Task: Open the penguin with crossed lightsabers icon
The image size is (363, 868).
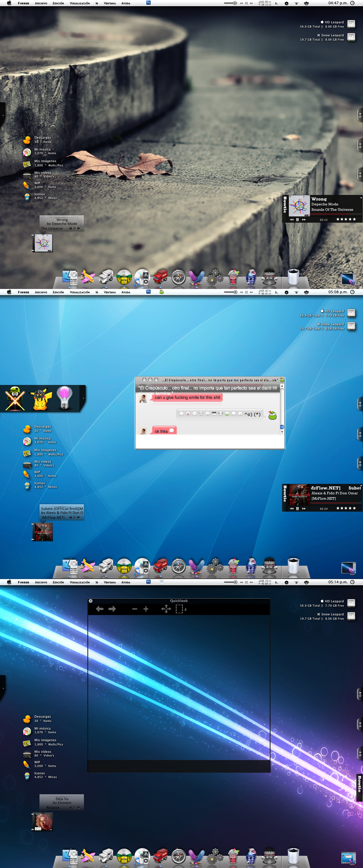Action: click(15, 398)
